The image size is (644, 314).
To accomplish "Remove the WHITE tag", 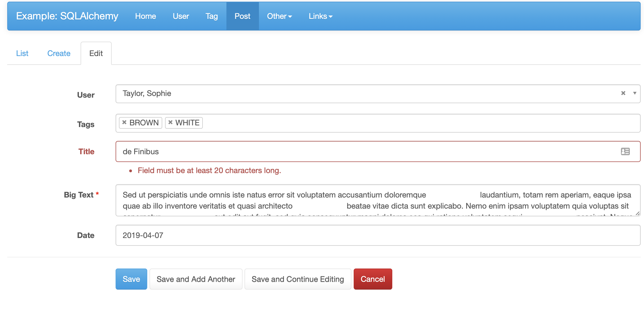I will (x=171, y=122).
